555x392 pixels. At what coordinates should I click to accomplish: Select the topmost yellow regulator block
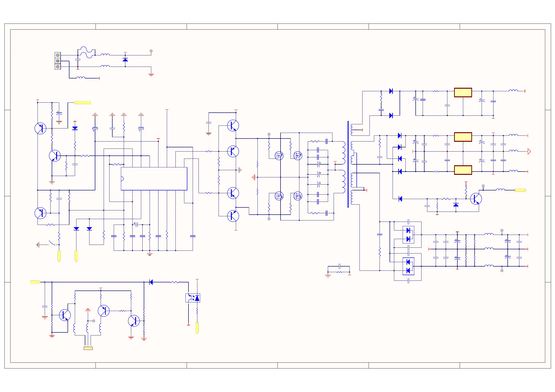tap(463, 92)
